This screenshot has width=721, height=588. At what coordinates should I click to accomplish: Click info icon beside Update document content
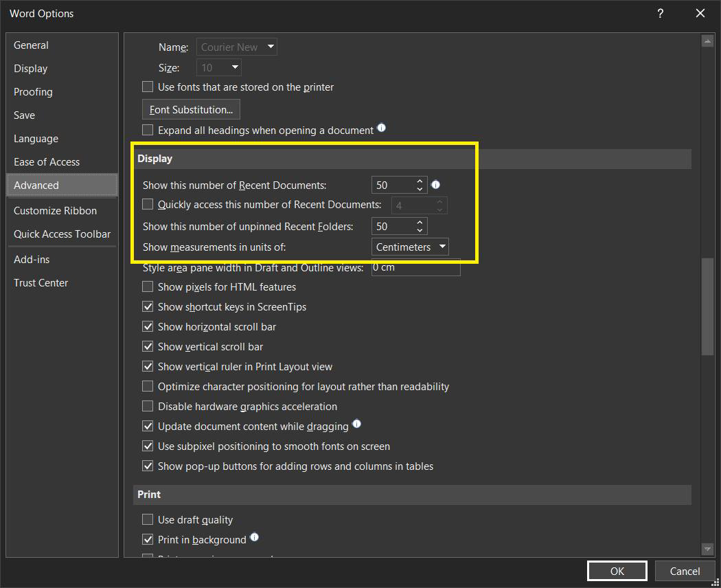tap(357, 425)
